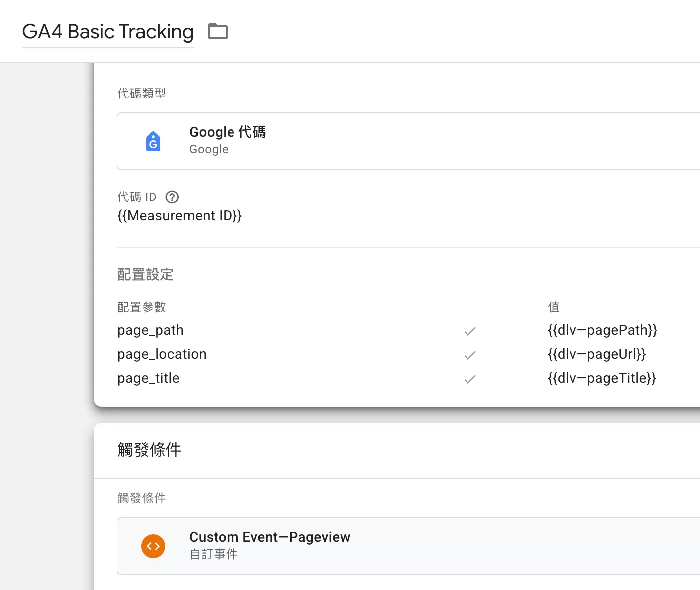Click the page_title parameter name
The height and width of the screenshot is (590, 700).
[x=148, y=378]
